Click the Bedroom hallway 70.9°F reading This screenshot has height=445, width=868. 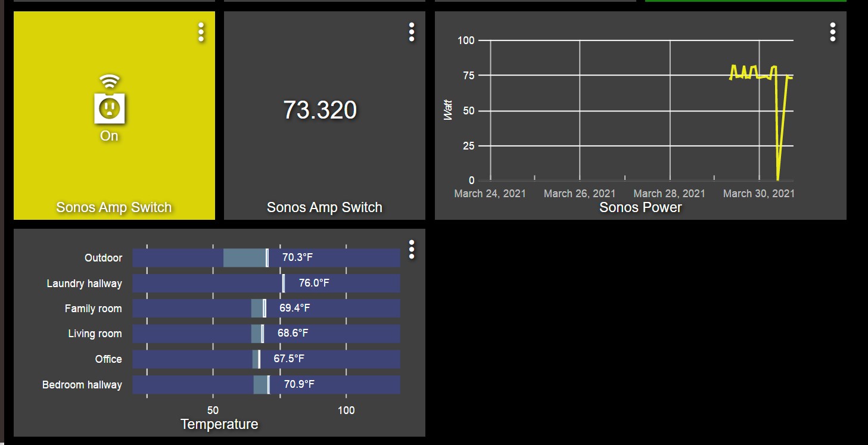(299, 384)
